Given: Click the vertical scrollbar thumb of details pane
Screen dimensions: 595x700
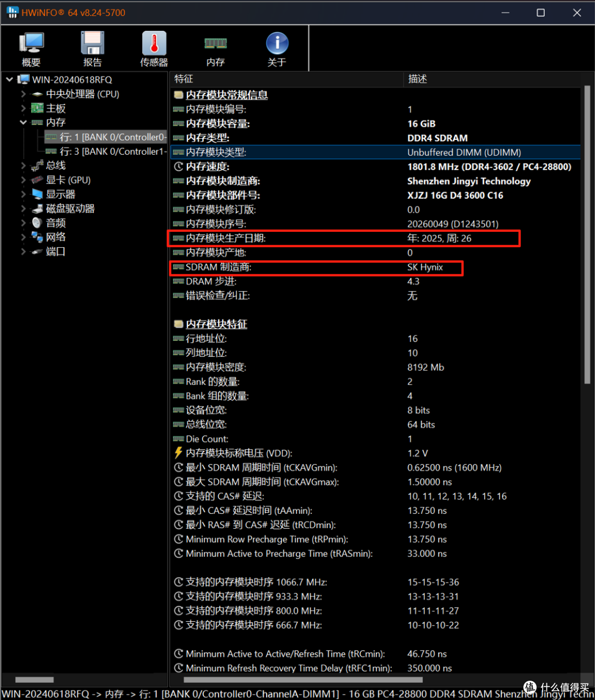Looking at the screenshot, I should point(587,235).
